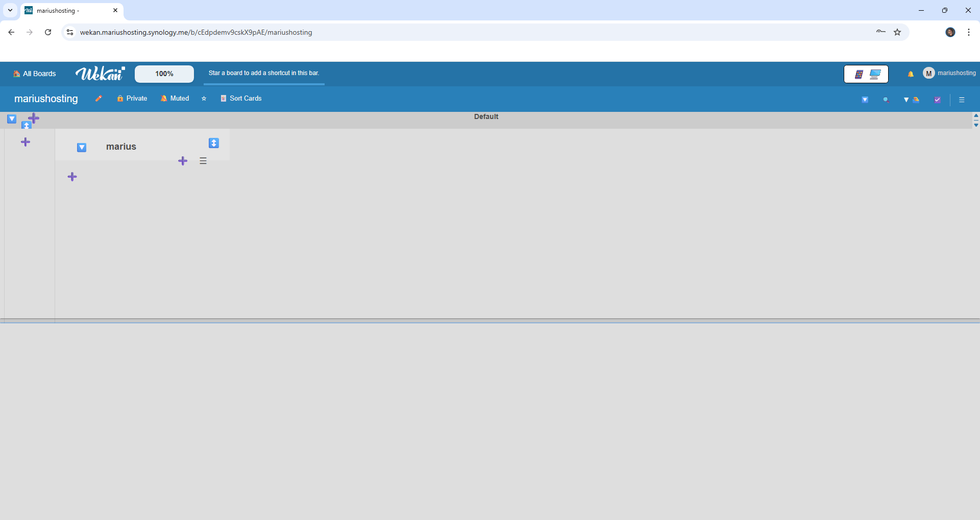This screenshot has width=980, height=520.
Task: Open the All Boards menu
Action: click(x=34, y=74)
